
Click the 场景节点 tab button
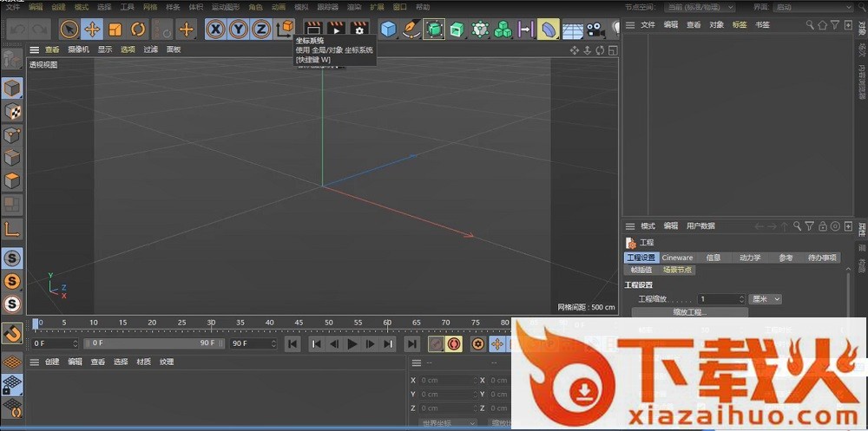(x=676, y=270)
